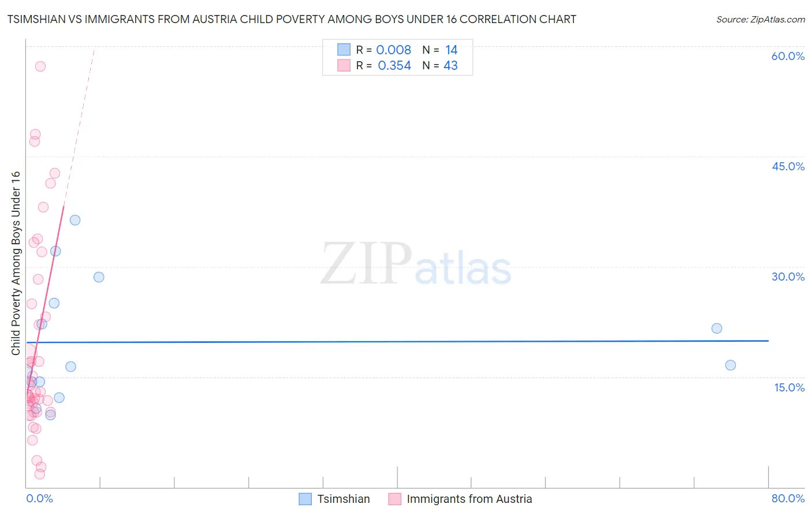812x515 pixels.
Task: Click the 80.0% x-axis label
Action: (x=788, y=498)
